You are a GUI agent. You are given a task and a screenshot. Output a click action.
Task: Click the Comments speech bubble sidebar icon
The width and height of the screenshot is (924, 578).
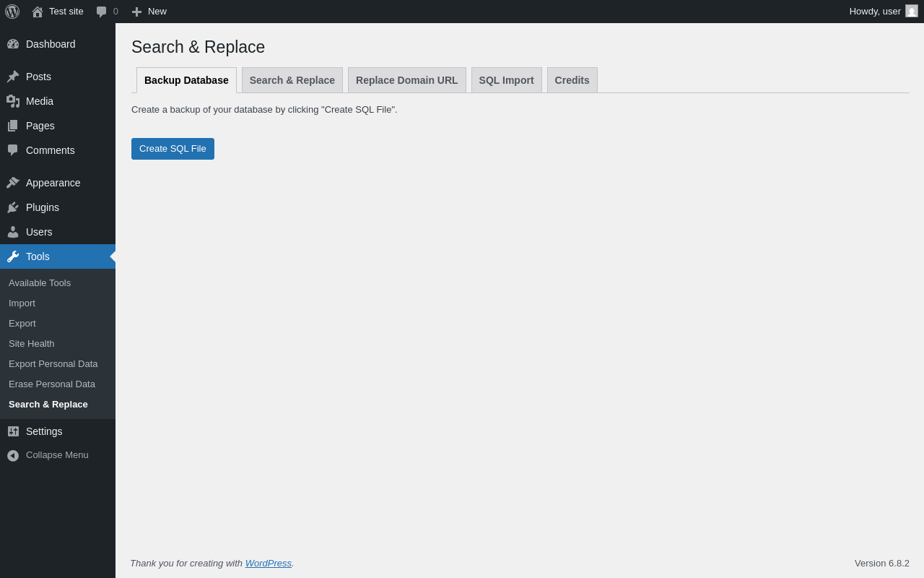[x=13, y=150]
